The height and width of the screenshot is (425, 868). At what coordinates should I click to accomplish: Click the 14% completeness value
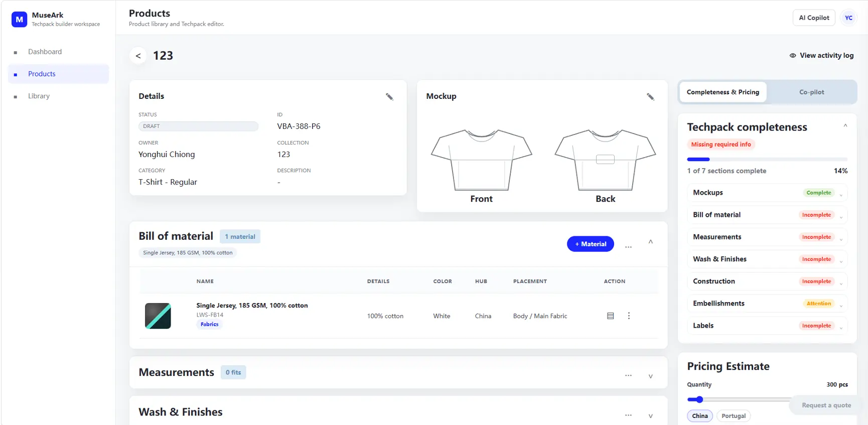pyautogui.click(x=840, y=171)
